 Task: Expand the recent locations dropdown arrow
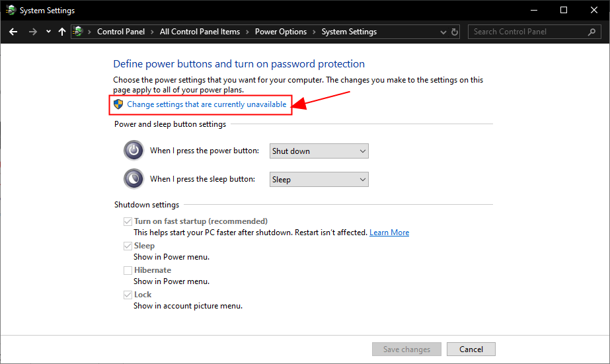(48, 32)
